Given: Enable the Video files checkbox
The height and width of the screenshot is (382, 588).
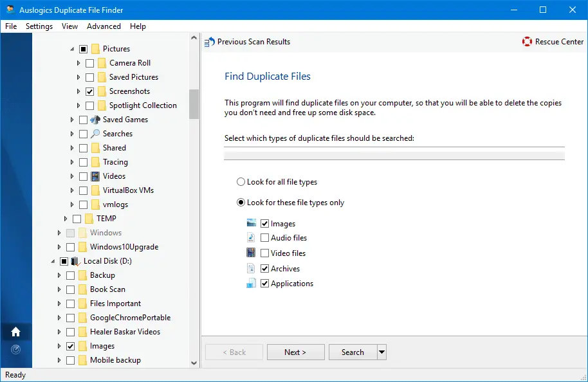Looking at the screenshot, I should [265, 253].
